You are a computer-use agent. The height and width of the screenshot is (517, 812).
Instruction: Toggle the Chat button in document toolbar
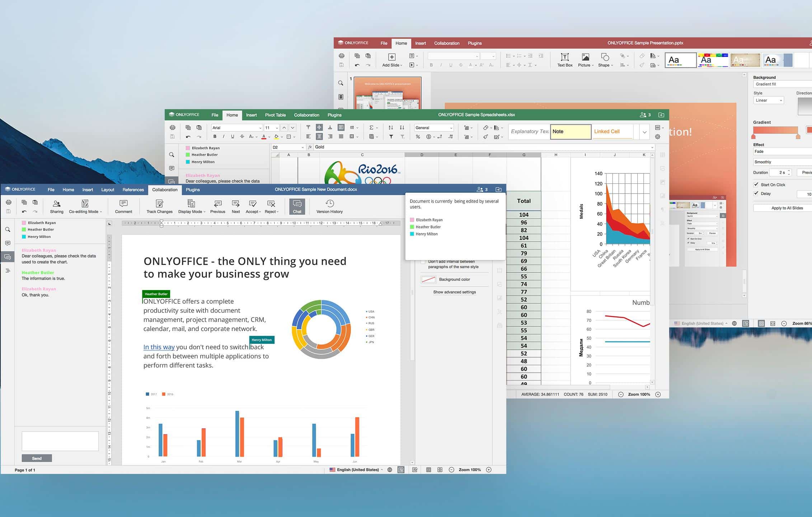(297, 207)
